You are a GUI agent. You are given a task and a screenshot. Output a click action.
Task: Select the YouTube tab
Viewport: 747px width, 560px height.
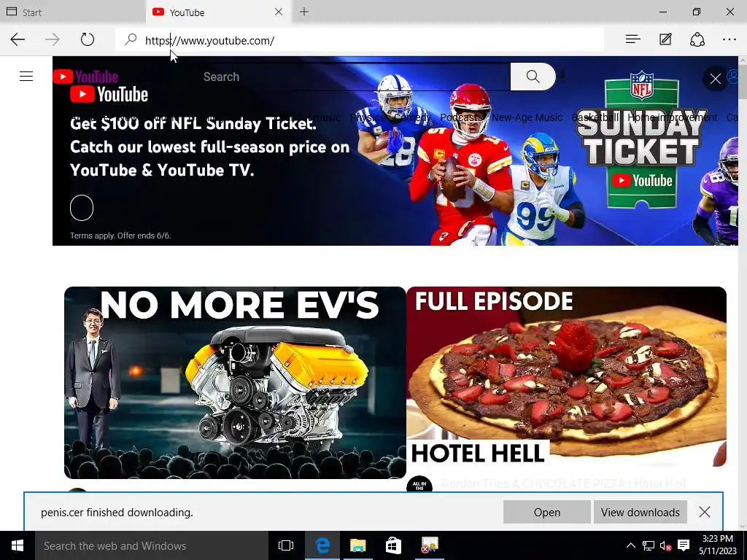(x=219, y=12)
